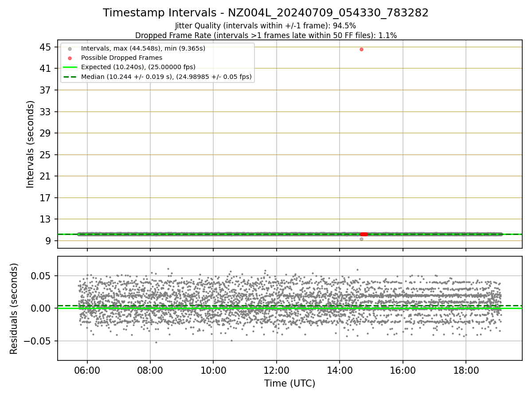Screen dimensions: 532x399
Task: Click the x-axis tick label 12:00
Action: coord(276,371)
